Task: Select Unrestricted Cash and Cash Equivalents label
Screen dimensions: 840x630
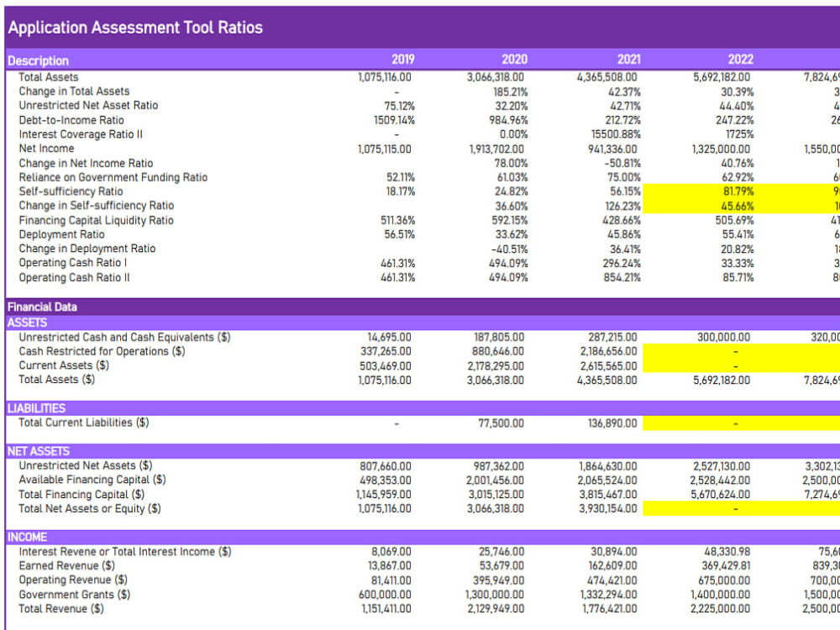Action: coord(124,337)
